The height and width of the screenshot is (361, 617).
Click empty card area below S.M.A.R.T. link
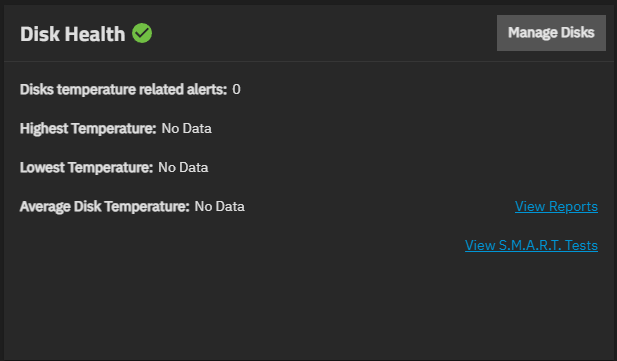click(x=308, y=307)
